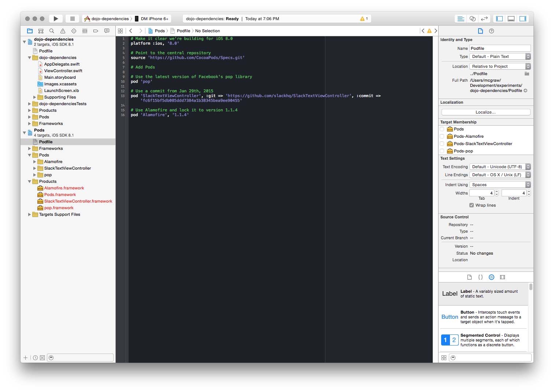Select Alamofire.framework product
554x392 pixels.
click(x=64, y=188)
